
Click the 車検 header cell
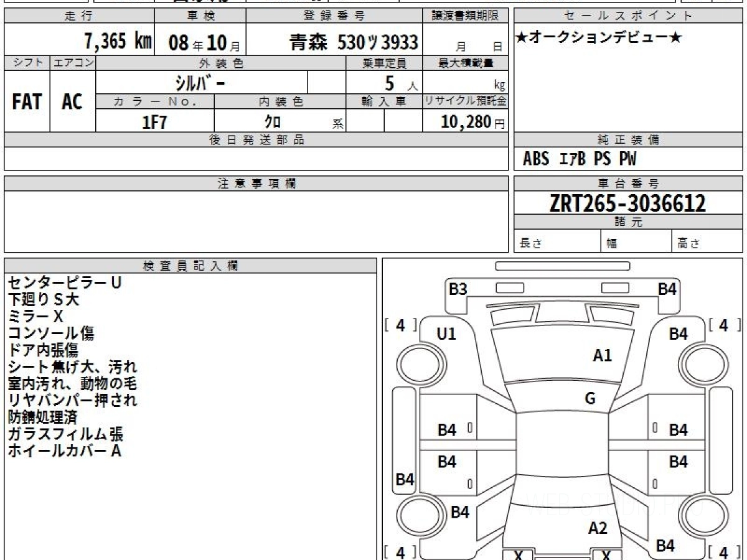(x=200, y=16)
